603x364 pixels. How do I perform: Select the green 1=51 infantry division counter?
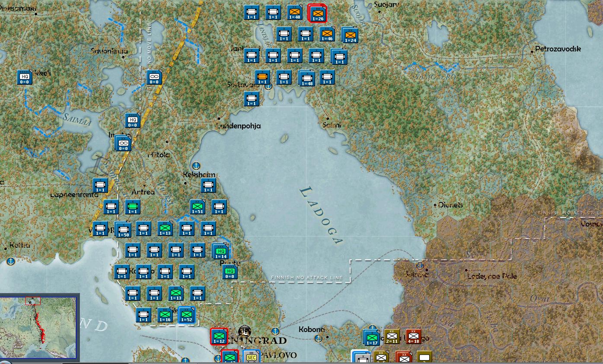(198, 207)
